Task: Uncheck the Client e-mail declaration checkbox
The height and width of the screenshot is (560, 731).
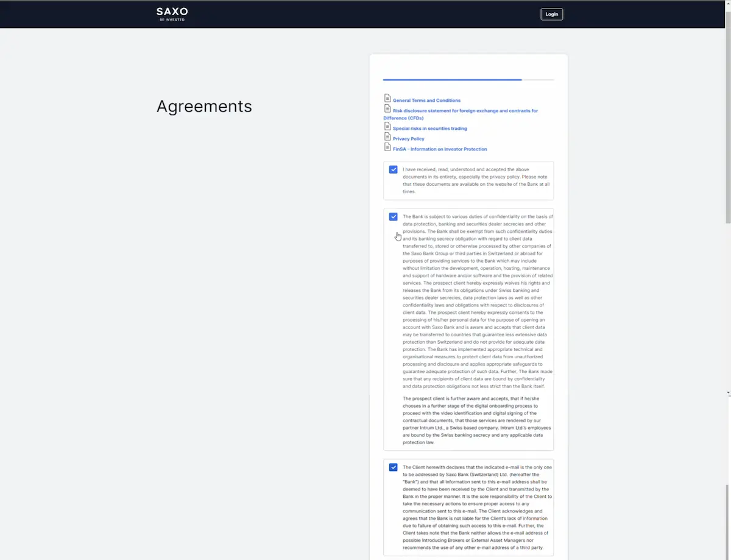Action: click(x=394, y=467)
